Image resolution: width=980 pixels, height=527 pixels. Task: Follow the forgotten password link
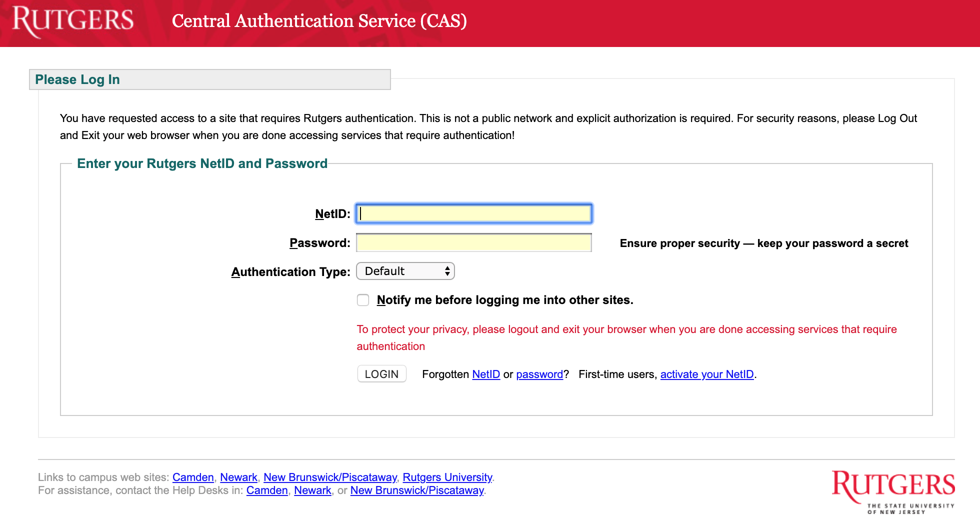pyautogui.click(x=539, y=374)
